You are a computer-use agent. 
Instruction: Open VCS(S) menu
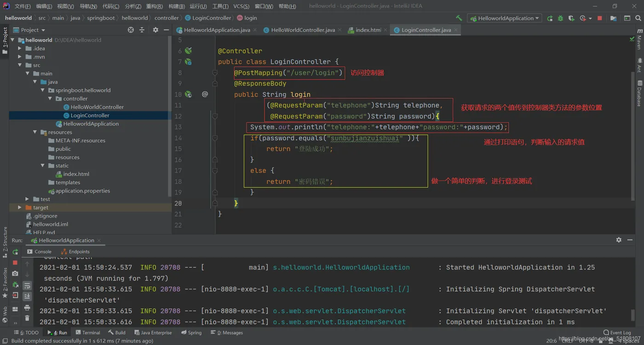(x=241, y=6)
